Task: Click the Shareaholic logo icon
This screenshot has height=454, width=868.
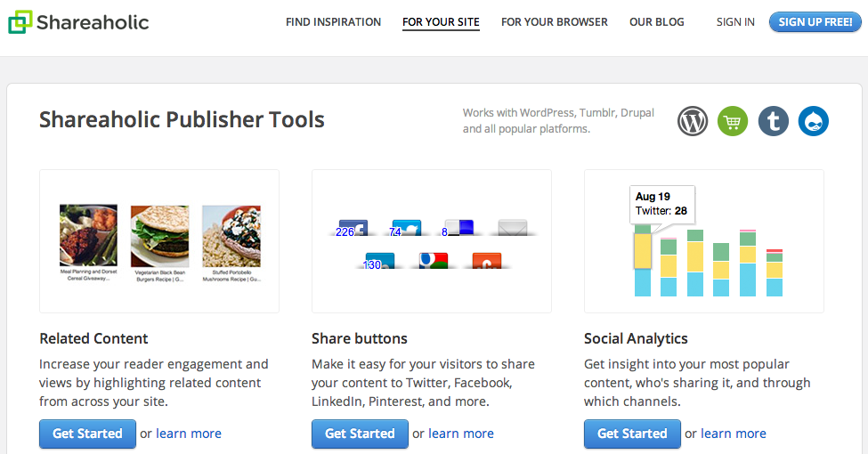Action: (20, 22)
